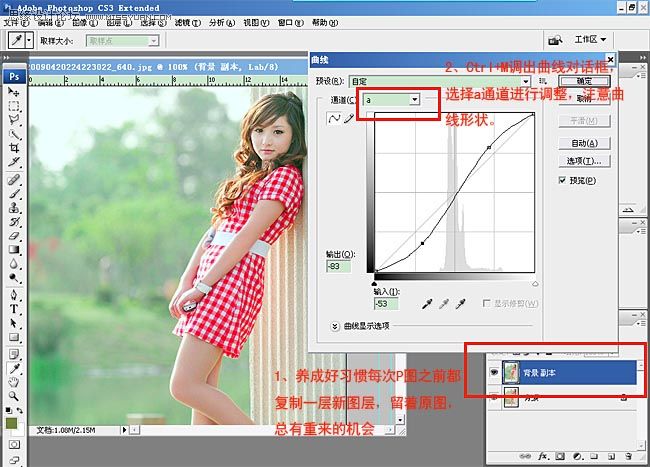
Task: Swap foreground and background colors
Action: point(19,410)
